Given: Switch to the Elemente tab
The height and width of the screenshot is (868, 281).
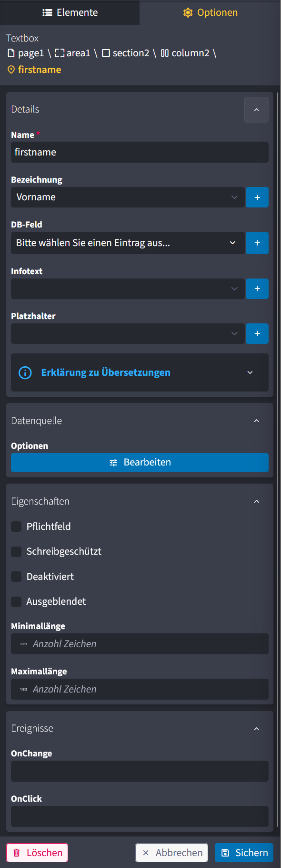Looking at the screenshot, I should coord(70,12).
